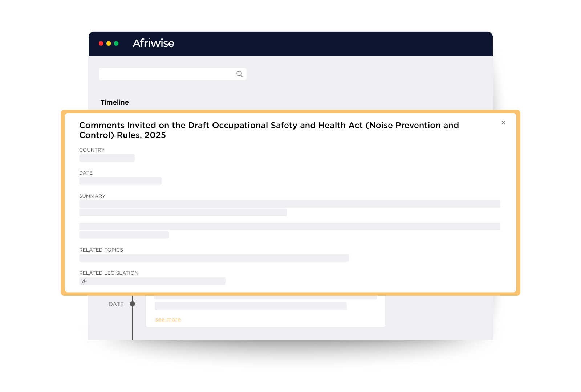The width and height of the screenshot is (581, 392).
Task: Click the popup title "Comments Invited on the Draft…"
Action: coord(269,130)
